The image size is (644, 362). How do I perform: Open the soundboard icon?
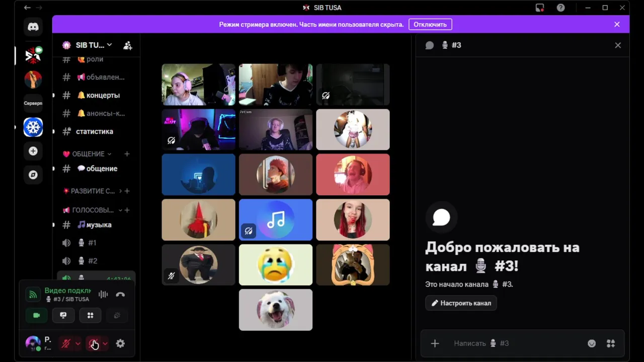tap(117, 315)
